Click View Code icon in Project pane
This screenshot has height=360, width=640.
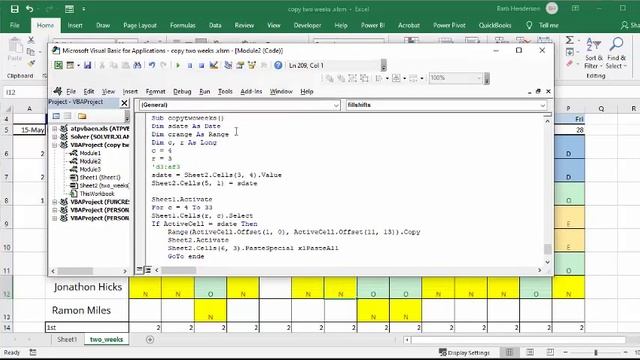pyautogui.click(x=56, y=116)
